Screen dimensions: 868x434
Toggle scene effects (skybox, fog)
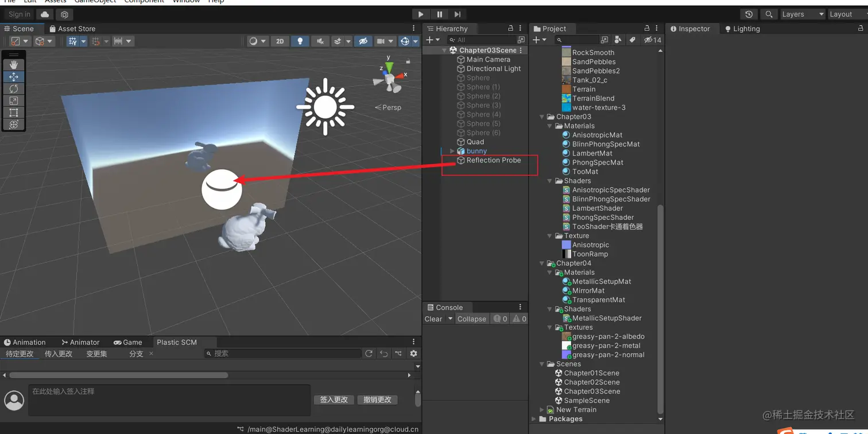pos(338,41)
